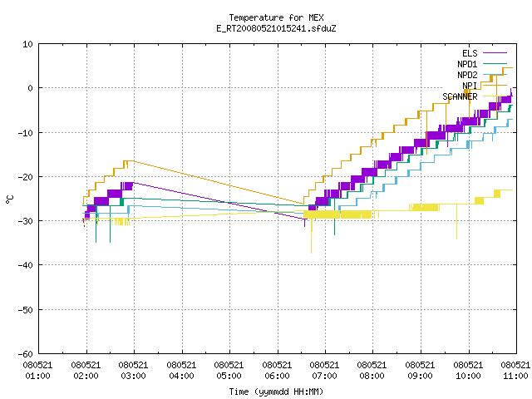The image size is (532, 399).
Task: Click the x-axis tick label 08:00
Action: point(372,376)
